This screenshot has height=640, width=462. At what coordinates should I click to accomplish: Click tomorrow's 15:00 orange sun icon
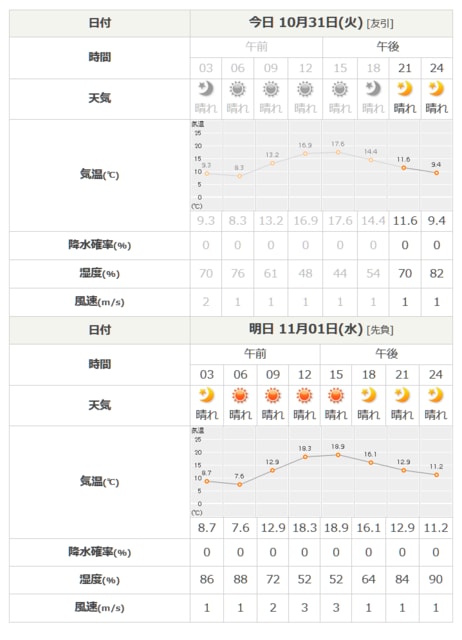pos(336,395)
